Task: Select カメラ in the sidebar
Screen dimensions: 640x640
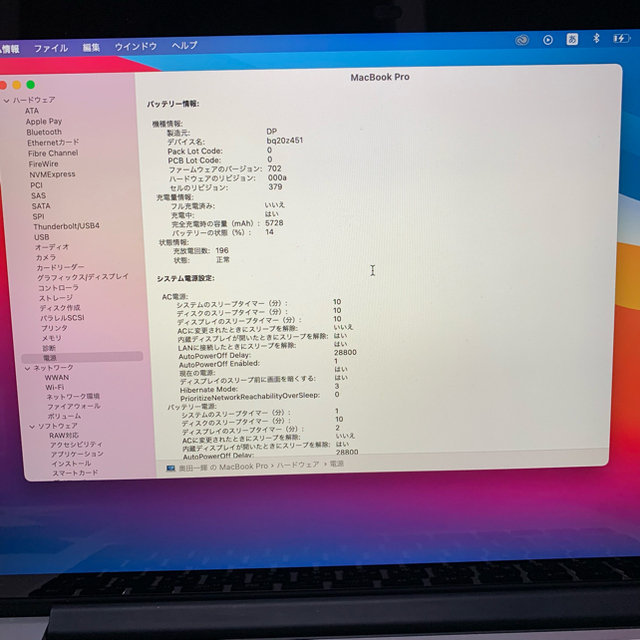Action: pyautogui.click(x=46, y=258)
